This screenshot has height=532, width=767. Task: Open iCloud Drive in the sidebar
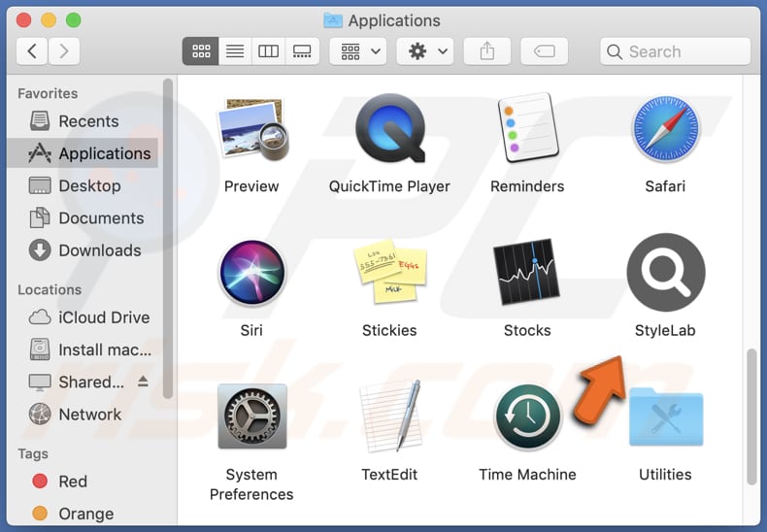point(83,317)
